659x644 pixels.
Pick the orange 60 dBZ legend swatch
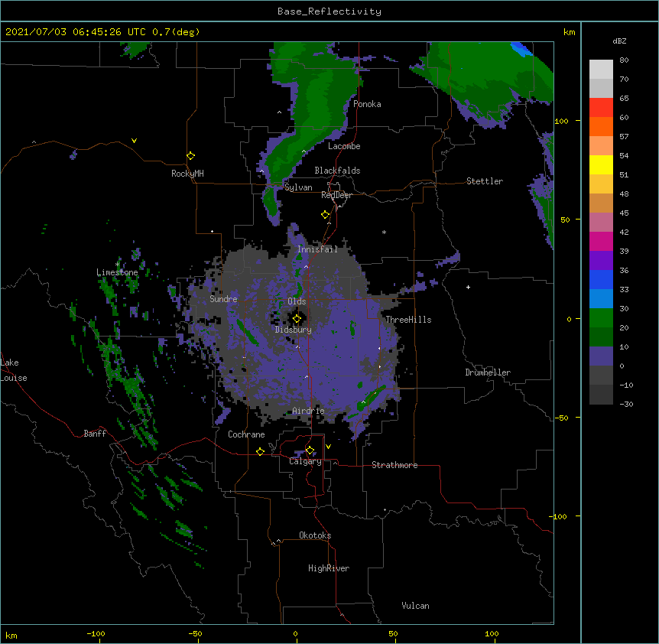point(601,126)
